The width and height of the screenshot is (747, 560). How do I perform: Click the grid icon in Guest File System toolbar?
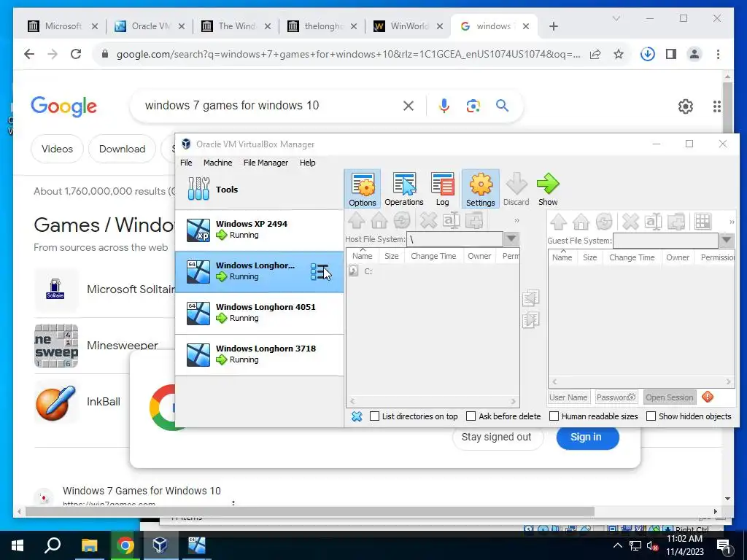pyautogui.click(x=703, y=222)
